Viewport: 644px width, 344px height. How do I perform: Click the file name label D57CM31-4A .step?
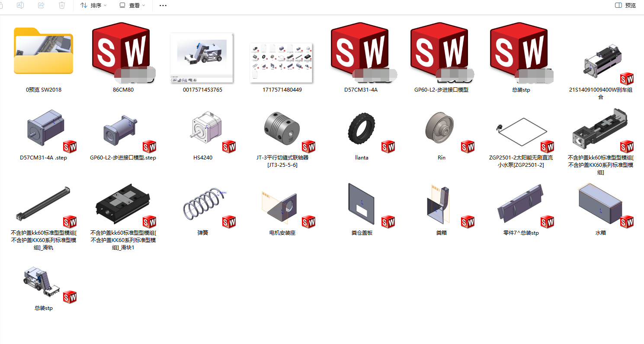pos(43,158)
